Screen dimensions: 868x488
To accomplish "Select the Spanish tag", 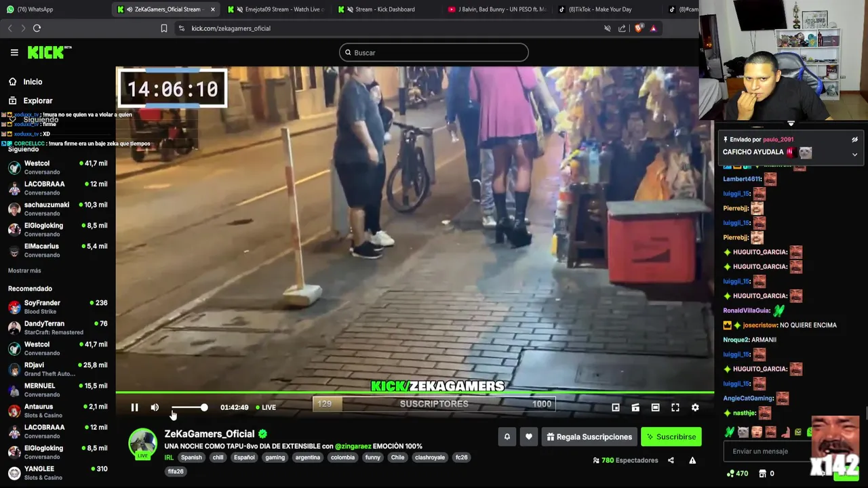I will click(191, 457).
